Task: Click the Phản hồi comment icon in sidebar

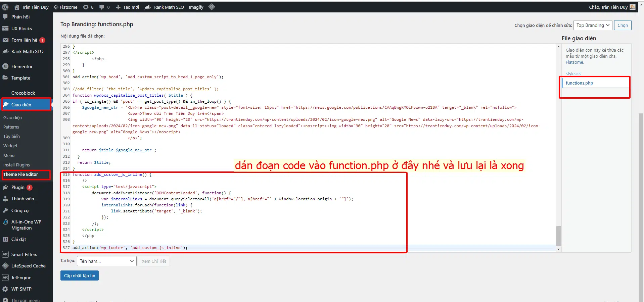Action: (x=5, y=16)
